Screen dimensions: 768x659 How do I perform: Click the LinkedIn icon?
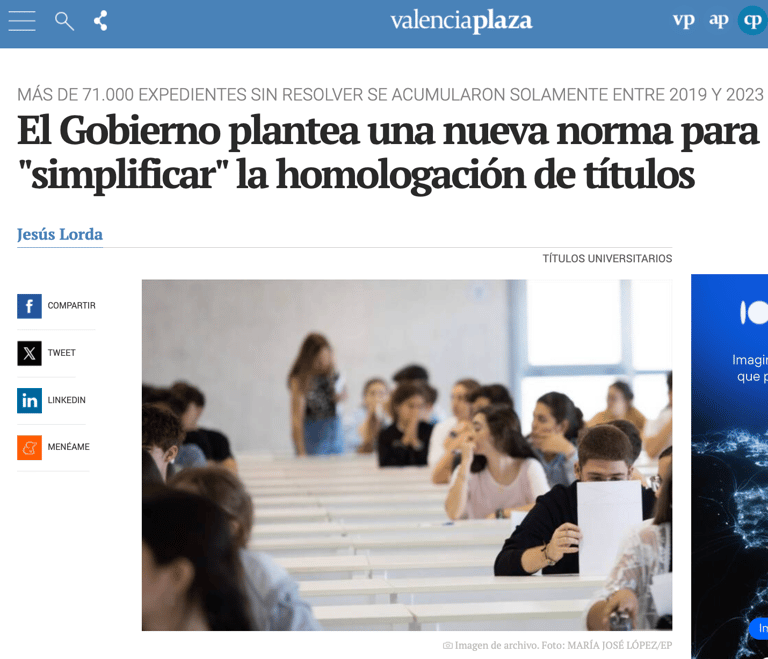(x=29, y=401)
